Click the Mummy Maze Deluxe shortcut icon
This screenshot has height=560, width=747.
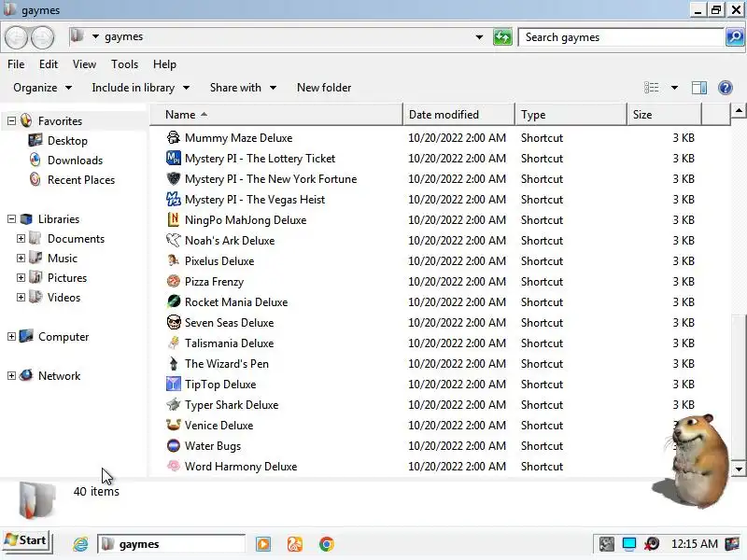(x=174, y=137)
